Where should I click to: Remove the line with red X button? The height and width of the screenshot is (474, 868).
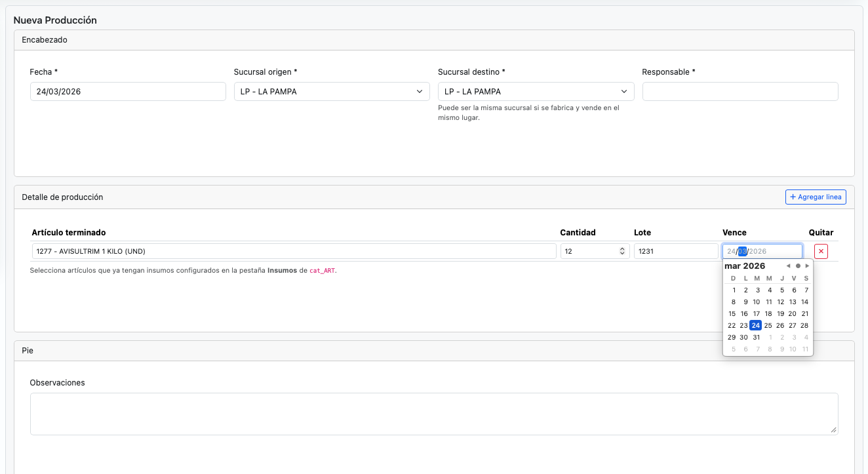821,251
